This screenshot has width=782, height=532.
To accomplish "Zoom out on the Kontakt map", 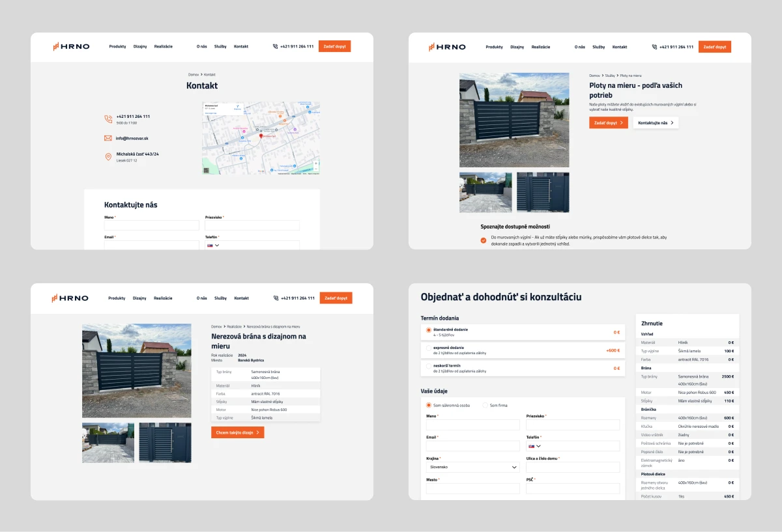I will [316, 168].
